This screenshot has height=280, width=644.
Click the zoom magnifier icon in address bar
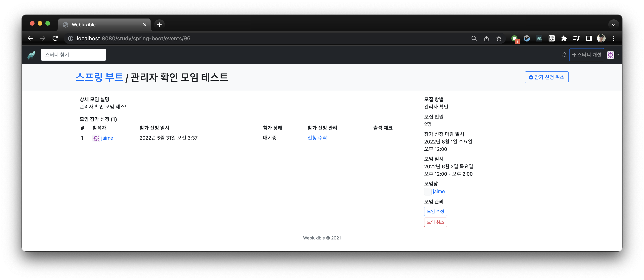(x=474, y=38)
